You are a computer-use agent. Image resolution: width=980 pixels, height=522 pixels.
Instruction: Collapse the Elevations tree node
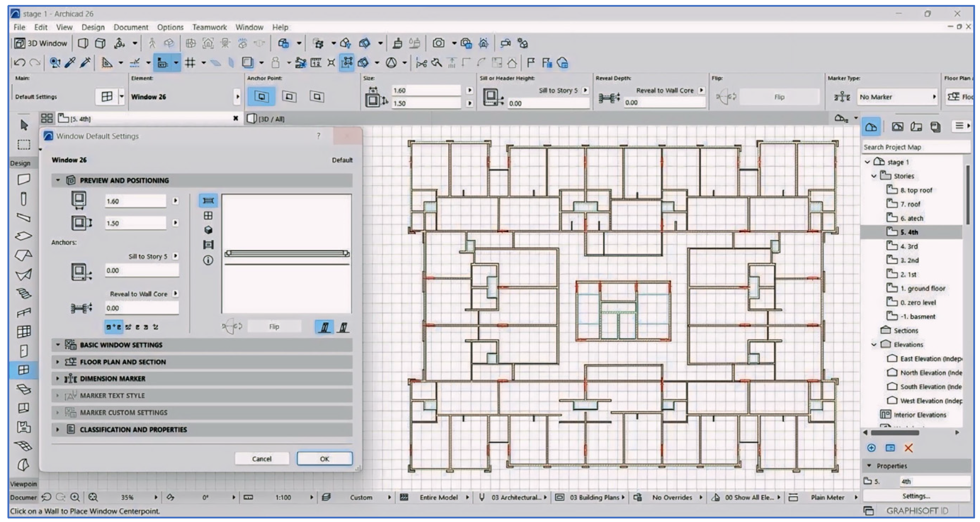pos(874,344)
